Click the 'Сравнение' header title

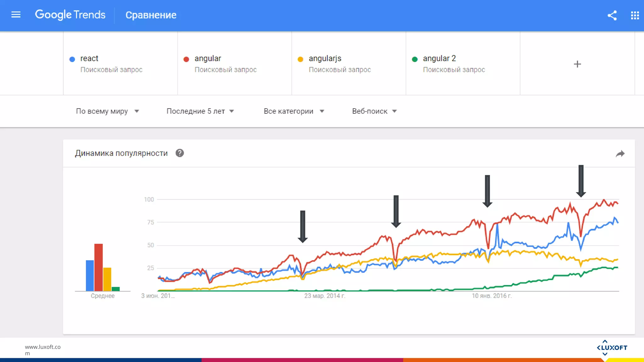click(x=151, y=15)
